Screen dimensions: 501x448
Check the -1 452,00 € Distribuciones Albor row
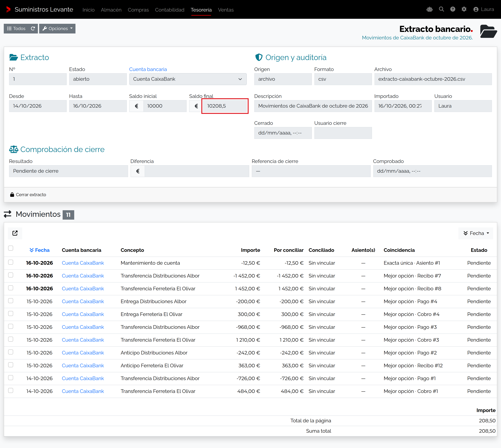(x=11, y=275)
